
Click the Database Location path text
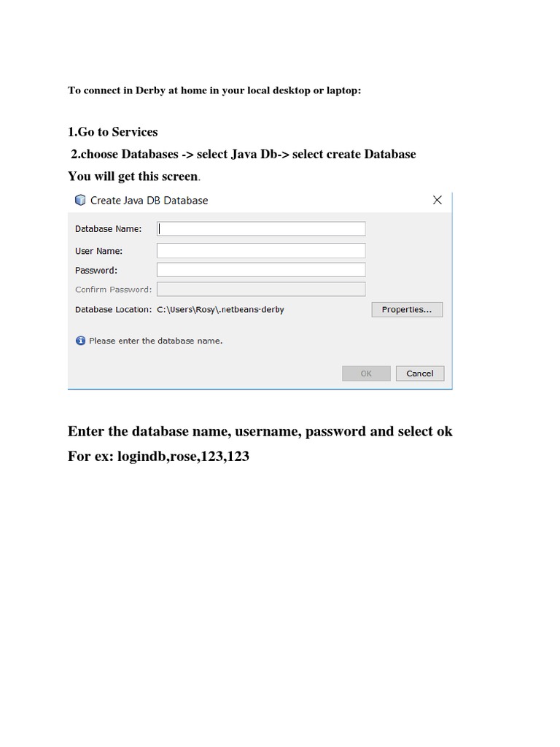tap(220, 309)
